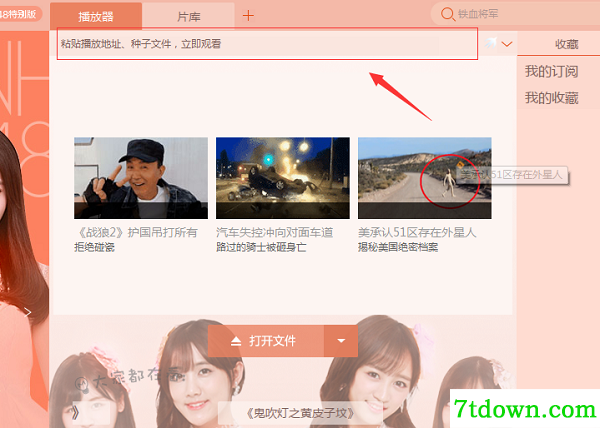Viewport: 600px width, 428px height.
Task: Open 我的订阅 in sidebar
Action: click(551, 72)
